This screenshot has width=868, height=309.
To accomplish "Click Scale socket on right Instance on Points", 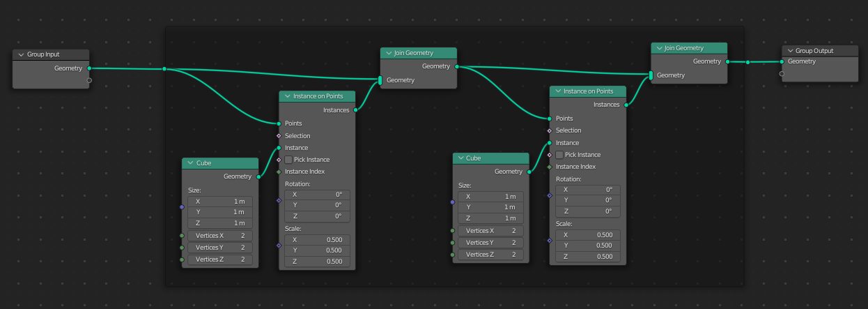I will point(549,240).
